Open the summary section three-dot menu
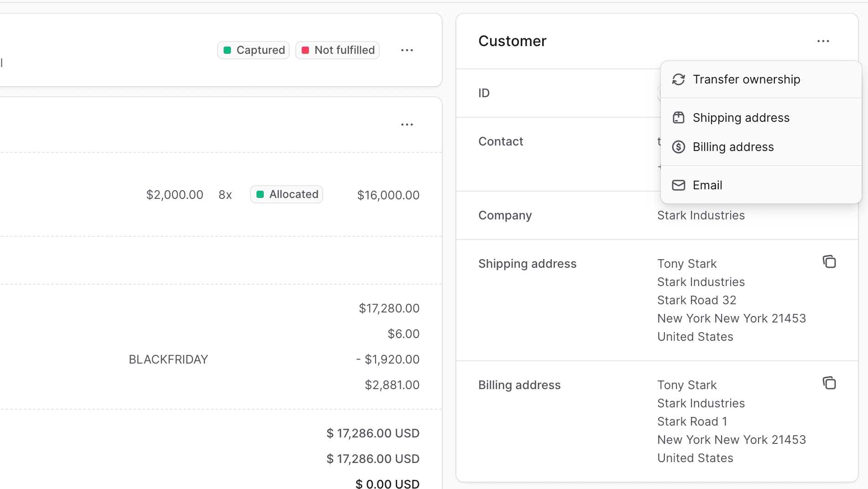868x489 pixels. [x=407, y=125]
